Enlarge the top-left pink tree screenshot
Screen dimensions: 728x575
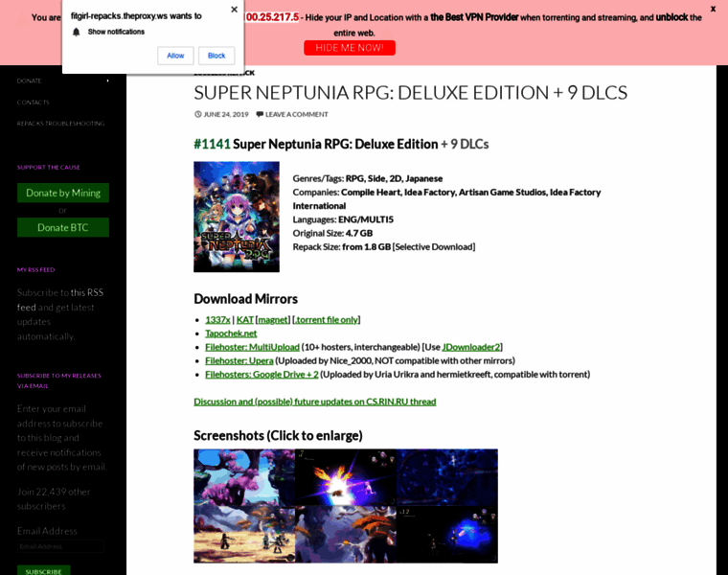[x=244, y=477]
